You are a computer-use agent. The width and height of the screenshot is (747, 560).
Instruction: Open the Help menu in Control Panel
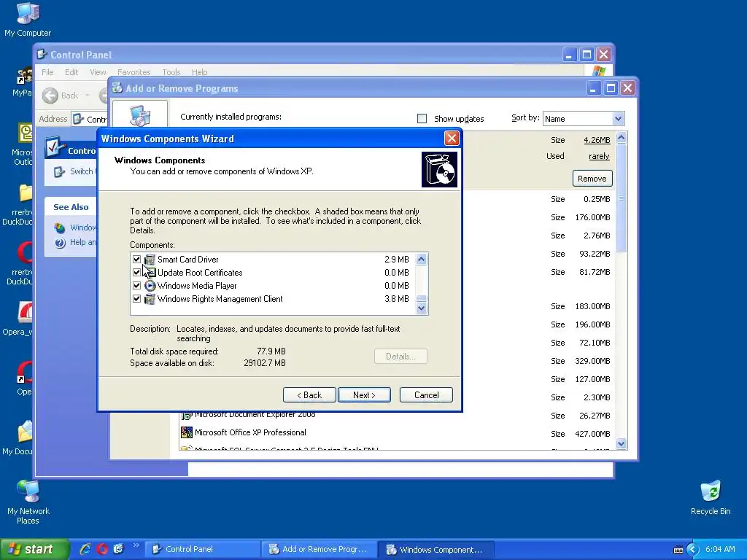200,72
